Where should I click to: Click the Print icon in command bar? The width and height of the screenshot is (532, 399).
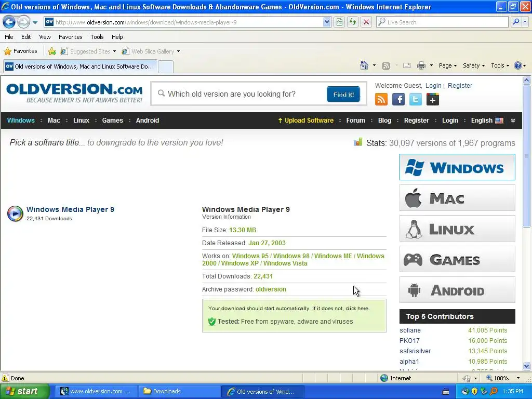click(421, 65)
